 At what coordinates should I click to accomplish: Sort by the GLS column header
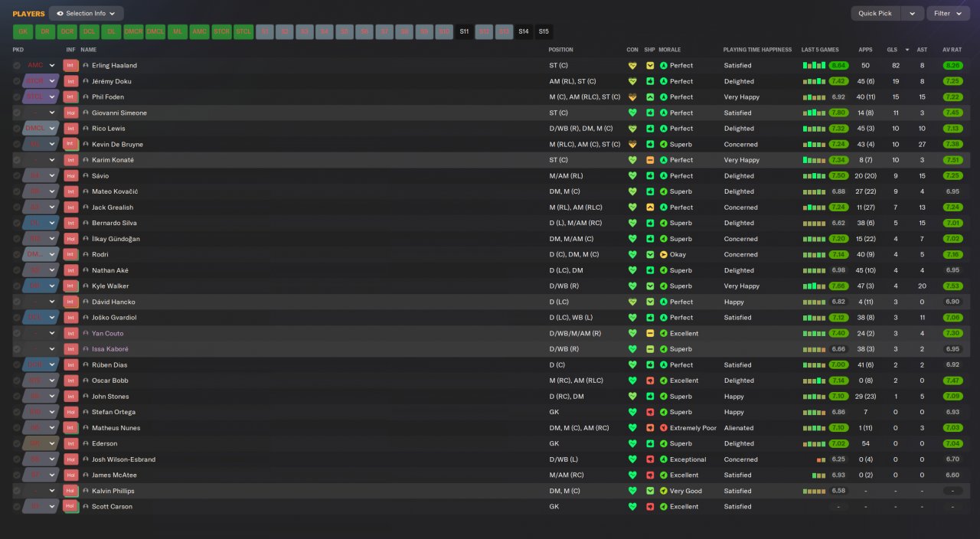tap(892, 50)
